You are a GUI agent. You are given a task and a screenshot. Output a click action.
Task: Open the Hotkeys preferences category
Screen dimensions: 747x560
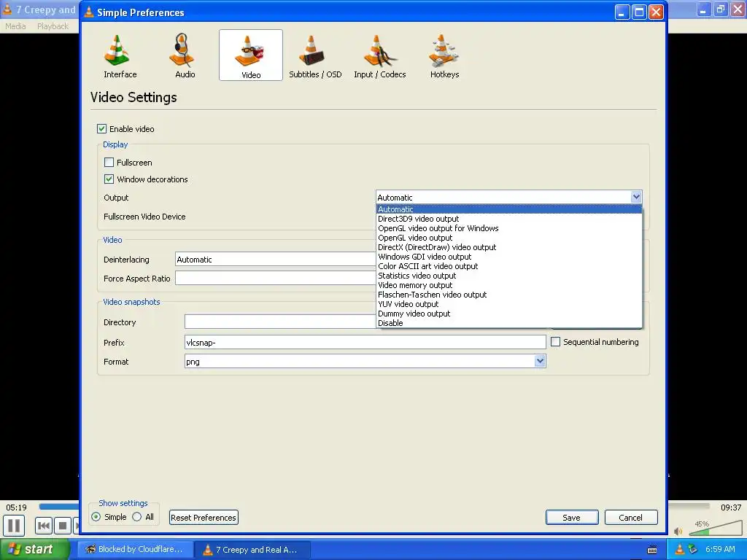444,55
